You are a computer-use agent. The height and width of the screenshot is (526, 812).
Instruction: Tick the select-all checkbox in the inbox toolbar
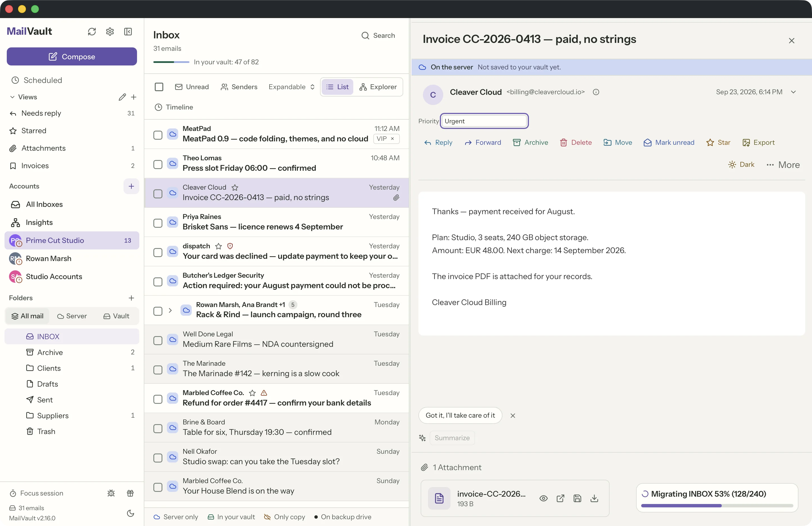tap(159, 87)
